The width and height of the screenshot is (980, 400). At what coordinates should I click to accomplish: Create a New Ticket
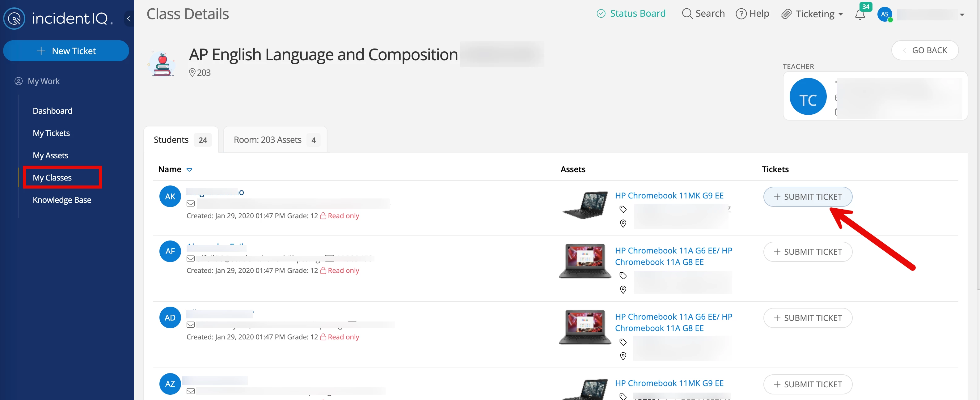click(x=66, y=51)
